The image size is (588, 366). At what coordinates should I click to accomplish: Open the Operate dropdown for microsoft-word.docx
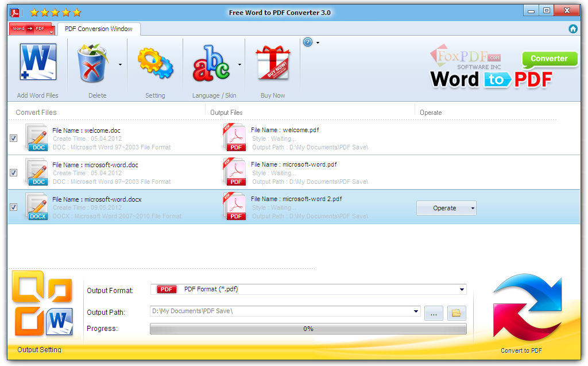(x=446, y=208)
